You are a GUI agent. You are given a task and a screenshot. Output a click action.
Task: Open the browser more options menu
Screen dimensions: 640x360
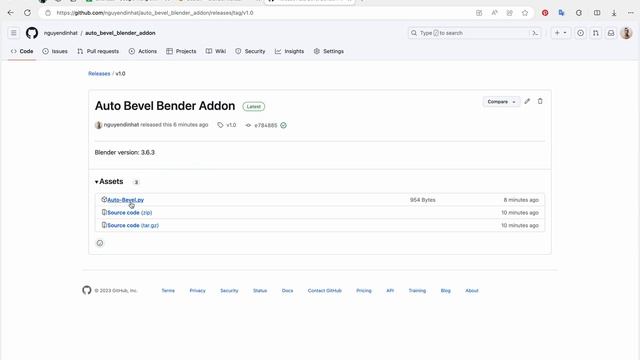(631, 13)
